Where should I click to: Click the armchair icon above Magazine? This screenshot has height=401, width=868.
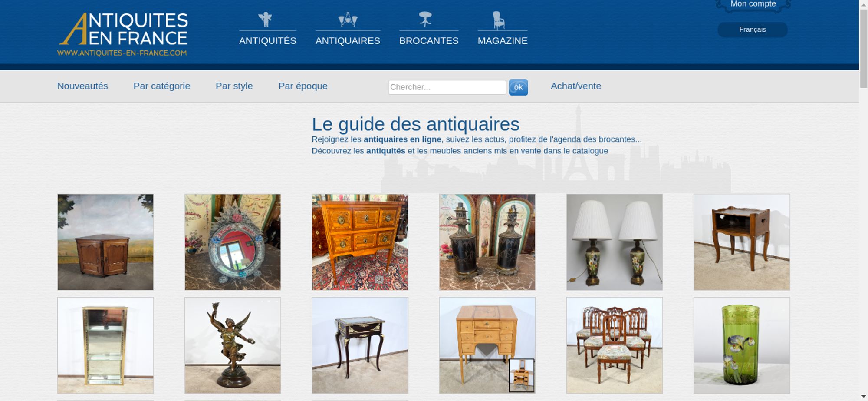(x=499, y=20)
